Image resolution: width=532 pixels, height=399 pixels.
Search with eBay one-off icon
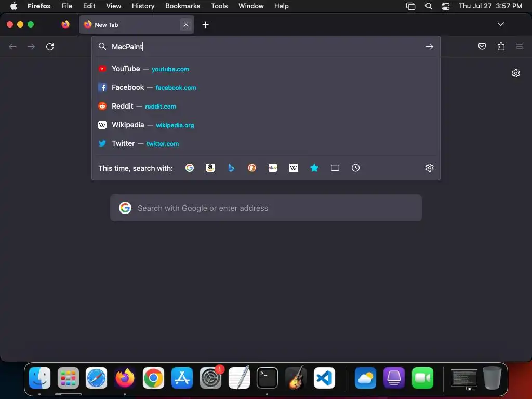coord(273,168)
